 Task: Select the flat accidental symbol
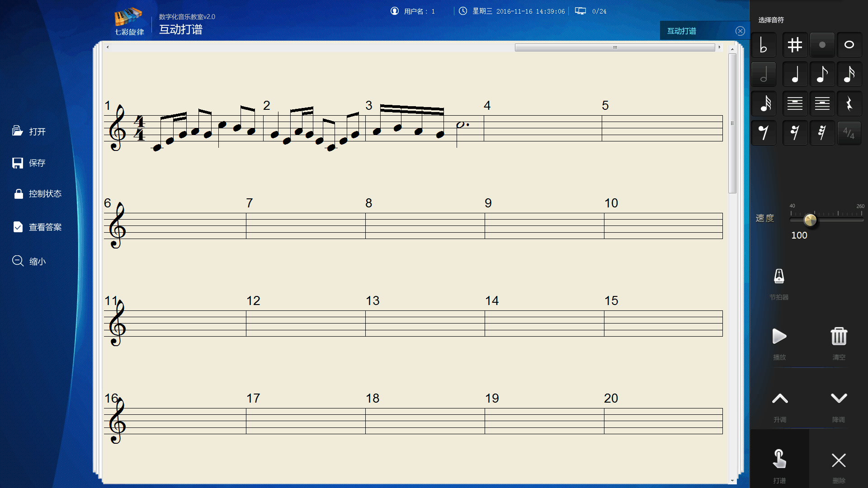(764, 45)
